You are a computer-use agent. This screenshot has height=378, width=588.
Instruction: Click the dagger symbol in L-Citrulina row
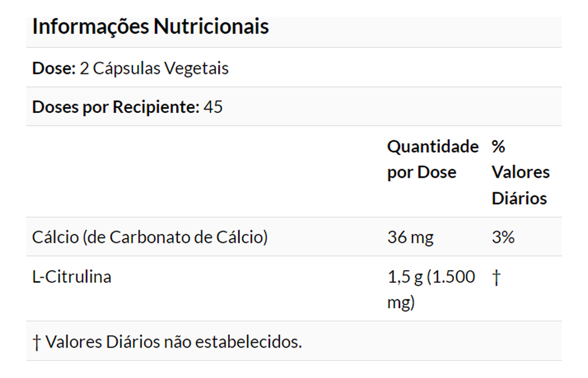point(496,277)
